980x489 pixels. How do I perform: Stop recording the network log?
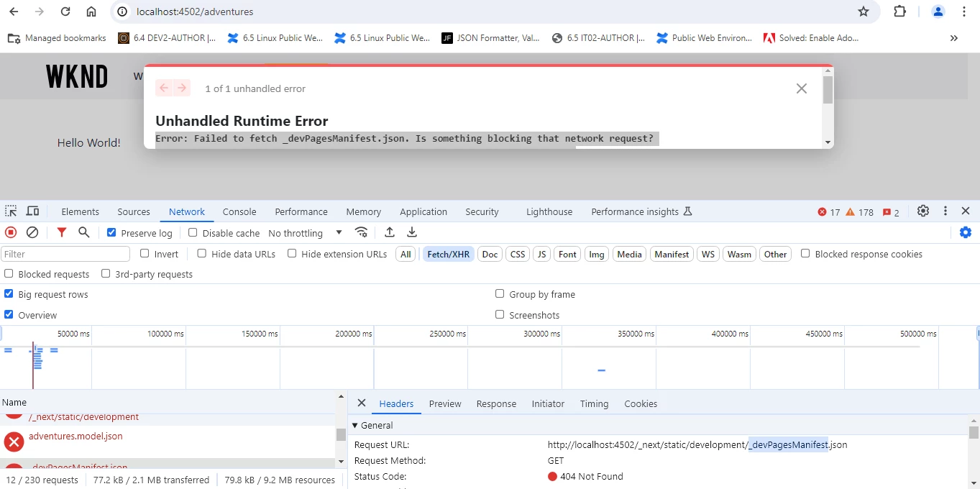pos(11,232)
